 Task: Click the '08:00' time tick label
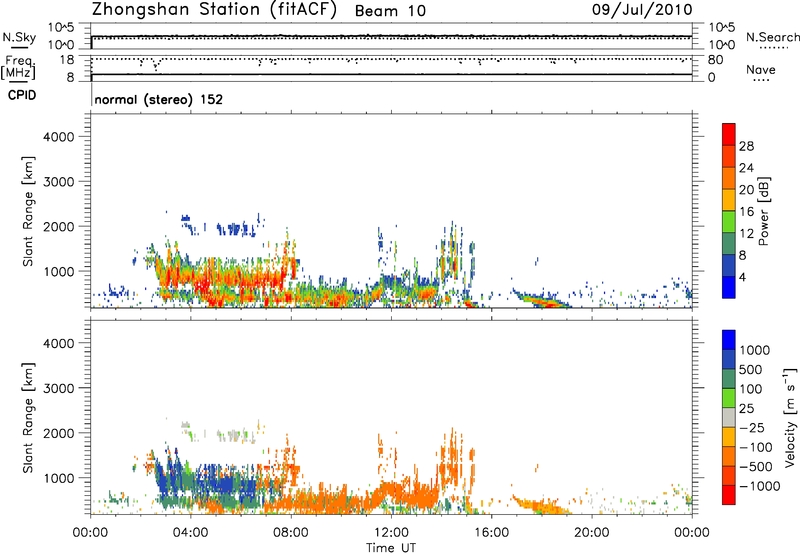pyautogui.click(x=291, y=533)
